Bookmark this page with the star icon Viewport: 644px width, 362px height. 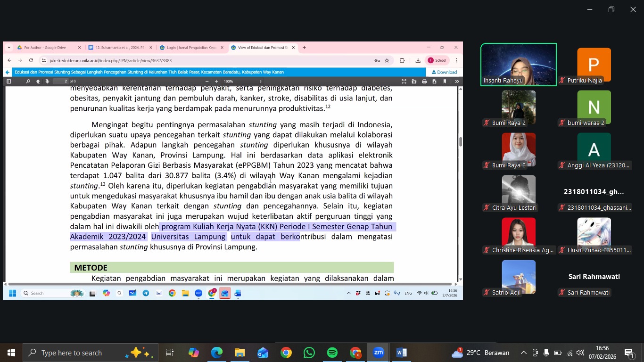click(387, 60)
